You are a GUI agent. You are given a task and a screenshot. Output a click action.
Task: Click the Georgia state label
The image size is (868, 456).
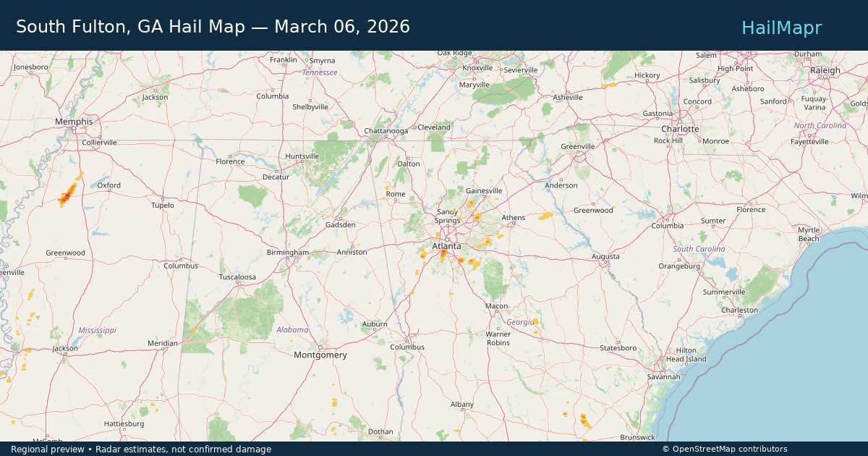coord(520,322)
